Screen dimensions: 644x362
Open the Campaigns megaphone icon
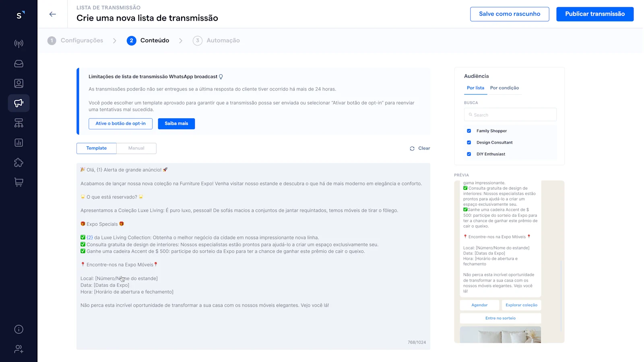click(19, 103)
